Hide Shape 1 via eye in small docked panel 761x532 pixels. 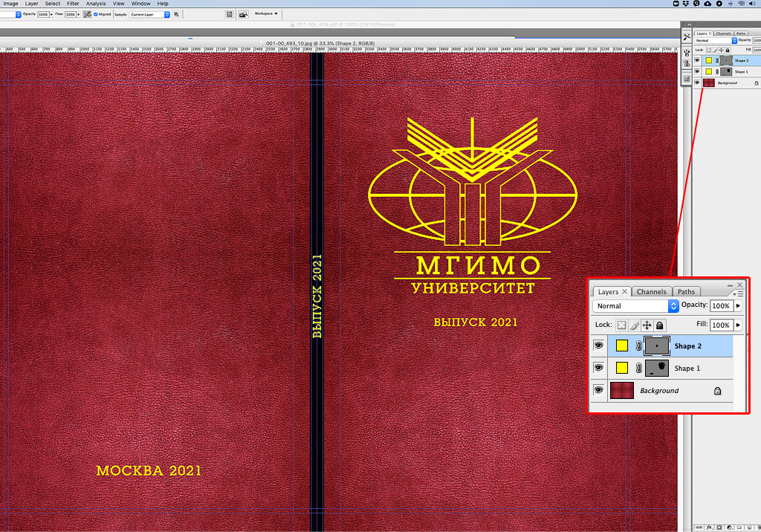coord(697,72)
